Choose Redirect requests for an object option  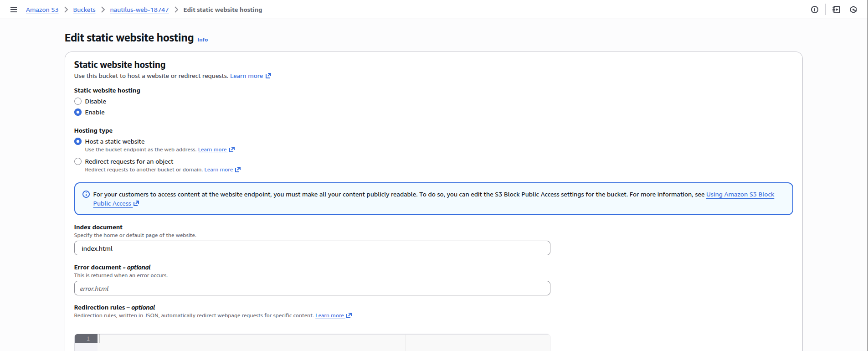click(78, 161)
